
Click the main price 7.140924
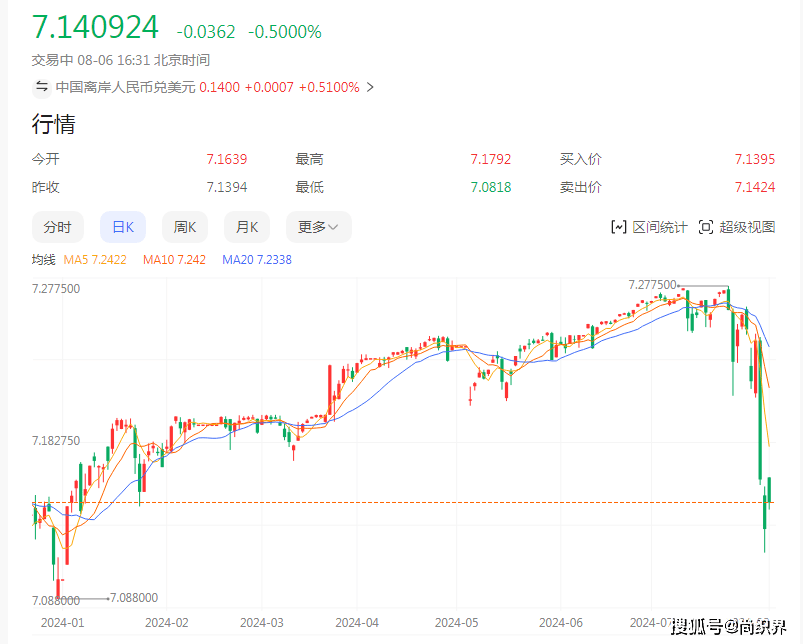point(95,27)
